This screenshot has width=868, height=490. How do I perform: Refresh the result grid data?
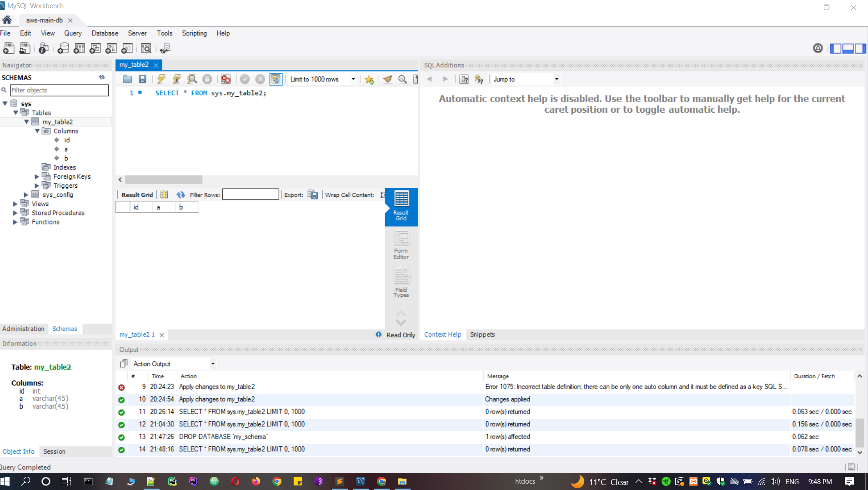[181, 195]
